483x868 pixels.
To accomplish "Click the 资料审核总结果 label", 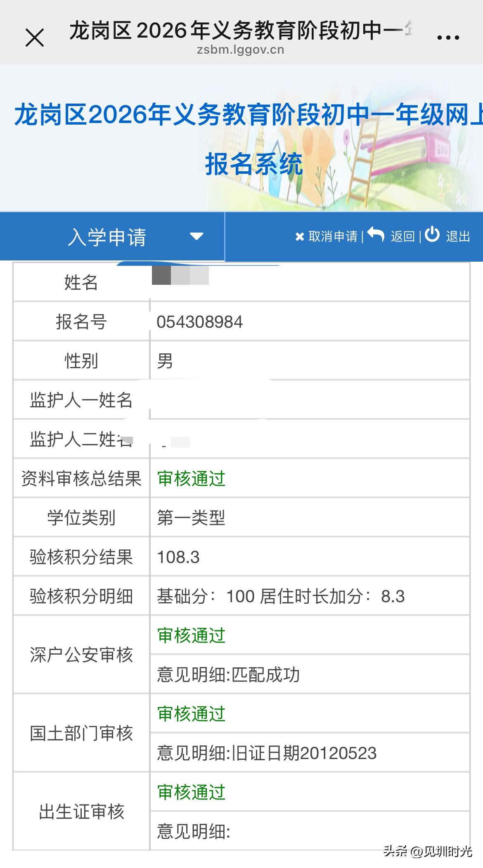I will (x=81, y=479).
